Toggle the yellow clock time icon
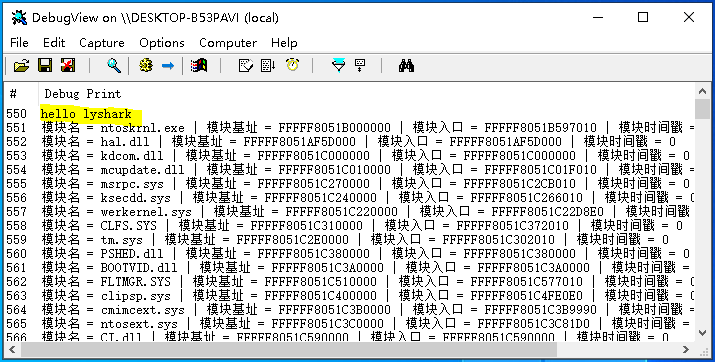Viewport: 715px width, 362px height. pyautogui.click(x=293, y=66)
